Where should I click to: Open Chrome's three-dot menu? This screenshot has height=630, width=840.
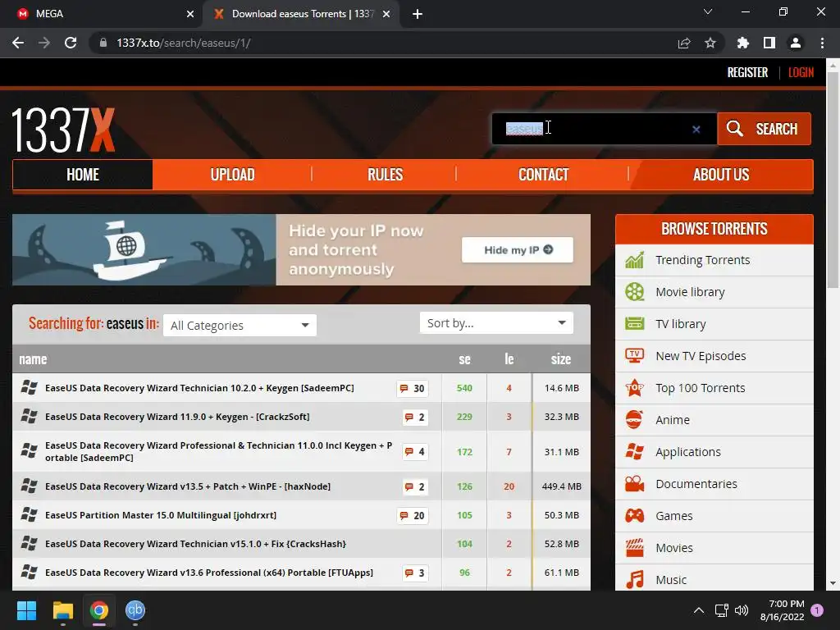(822, 43)
